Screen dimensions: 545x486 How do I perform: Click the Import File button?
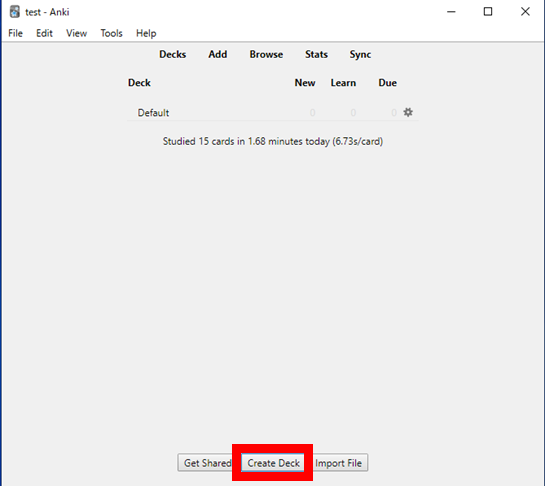tap(340, 463)
